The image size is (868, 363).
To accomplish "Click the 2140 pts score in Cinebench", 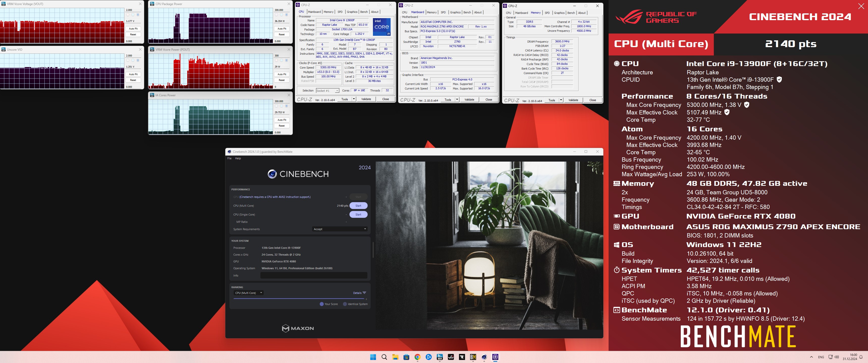I will [342, 206].
